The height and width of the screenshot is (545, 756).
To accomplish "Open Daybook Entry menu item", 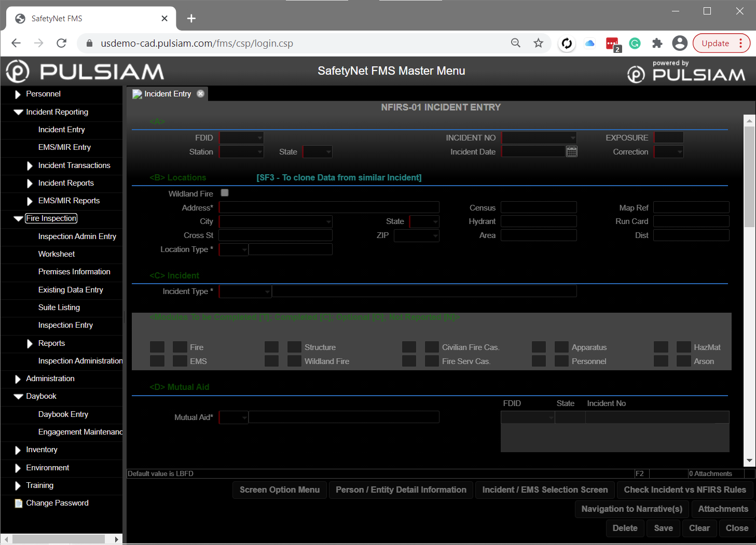I will coord(63,414).
